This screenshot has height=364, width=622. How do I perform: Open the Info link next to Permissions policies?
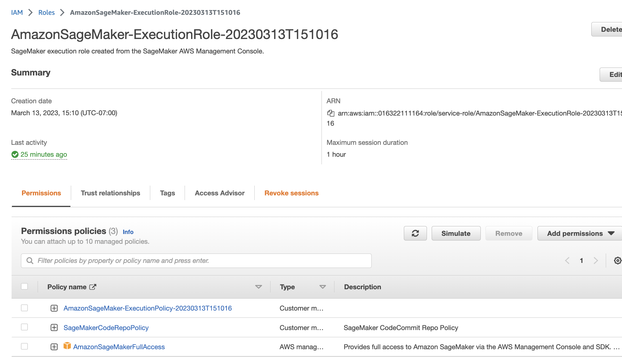128,232
